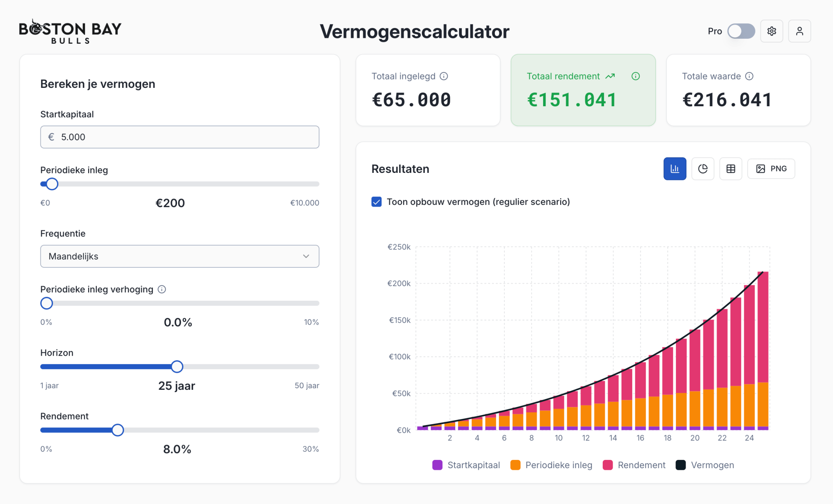
Task: Click the Frequentie dropdown chevron arrow
Action: click(306, 256)
